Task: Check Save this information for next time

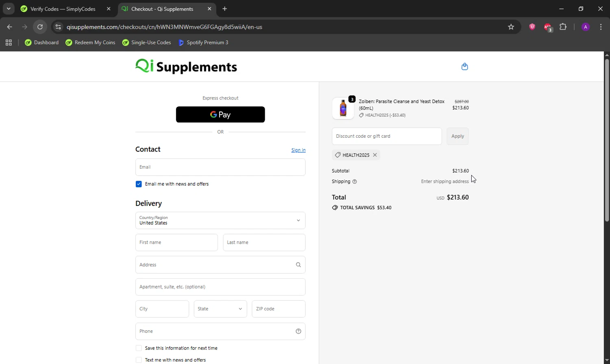Action: (x=139, y=348)
